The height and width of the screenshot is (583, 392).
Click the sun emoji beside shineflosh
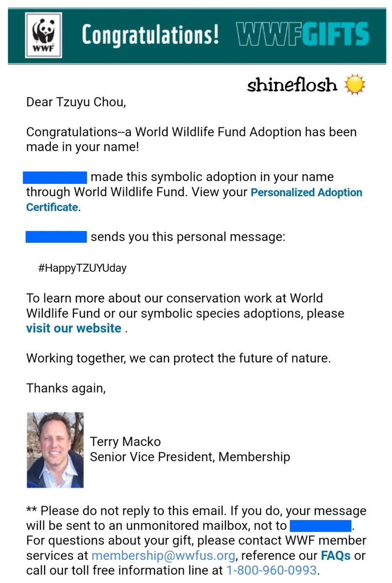tap(354, 86)
